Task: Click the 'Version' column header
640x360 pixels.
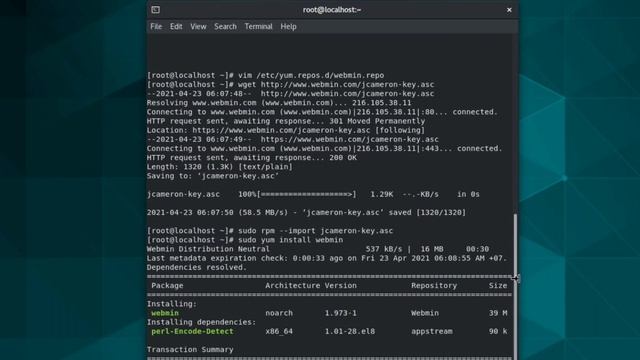Action: pos(341,286)
